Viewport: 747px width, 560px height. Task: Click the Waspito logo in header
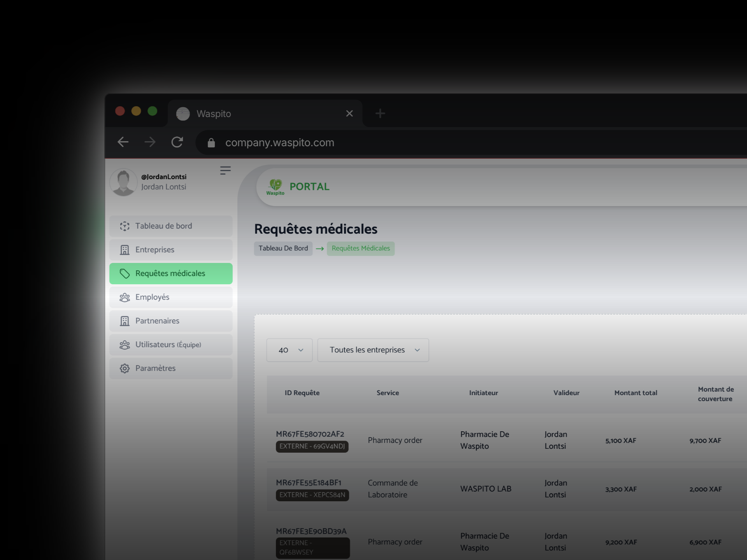pos(275,187)
